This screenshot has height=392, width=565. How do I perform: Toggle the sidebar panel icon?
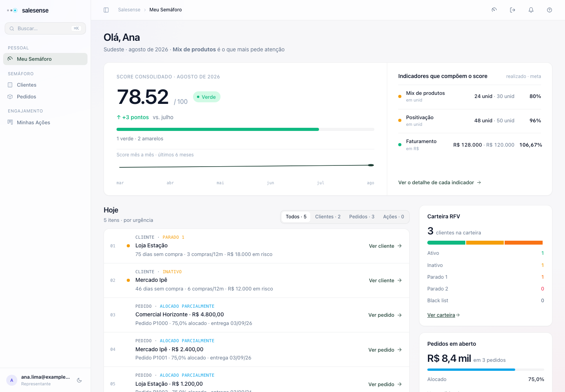106,10
